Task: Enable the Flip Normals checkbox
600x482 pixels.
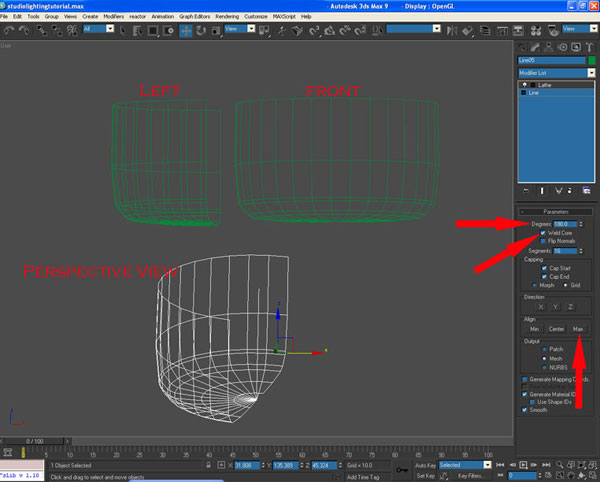Action: 543,241
